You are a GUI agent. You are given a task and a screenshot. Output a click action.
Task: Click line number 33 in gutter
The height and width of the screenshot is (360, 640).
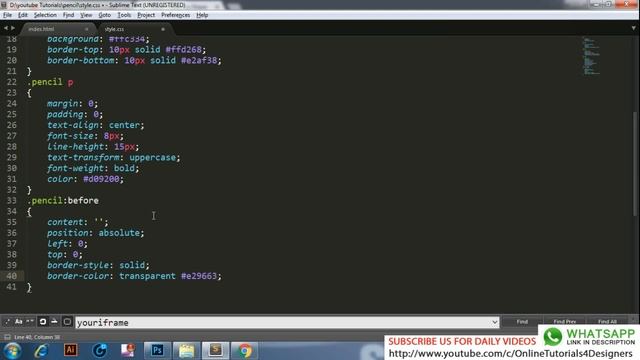(12, 200)
